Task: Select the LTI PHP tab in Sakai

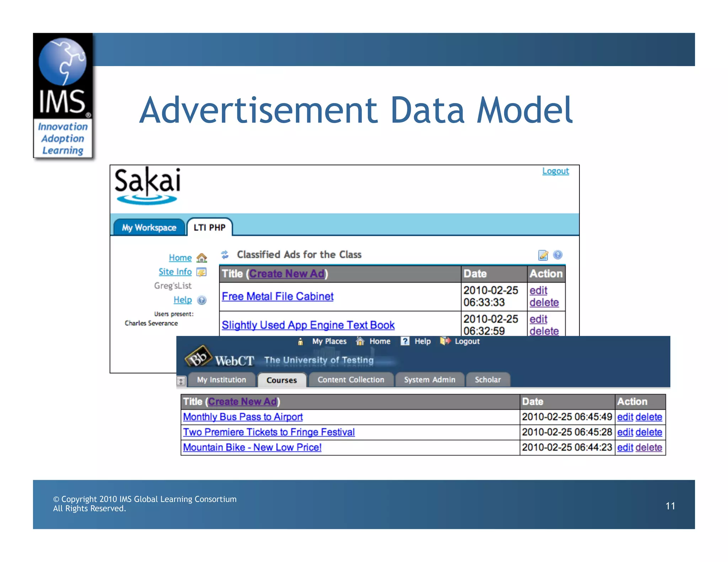Action: [209, 227]
